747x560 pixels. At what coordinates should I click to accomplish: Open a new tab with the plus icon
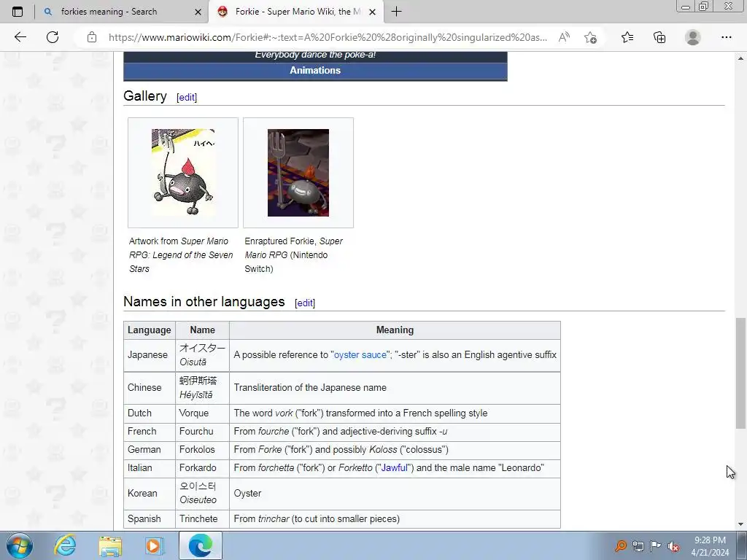[x=396, y=12]
